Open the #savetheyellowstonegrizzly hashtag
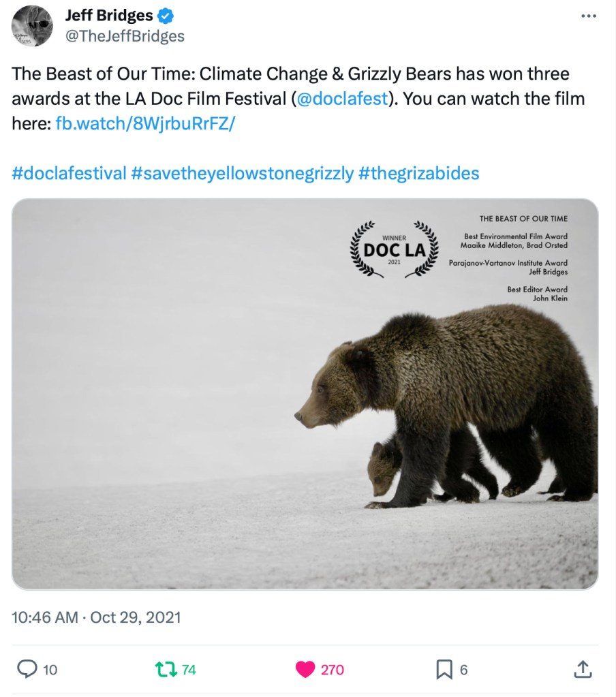This screenshot has width=616, height=697. [243, 173]
